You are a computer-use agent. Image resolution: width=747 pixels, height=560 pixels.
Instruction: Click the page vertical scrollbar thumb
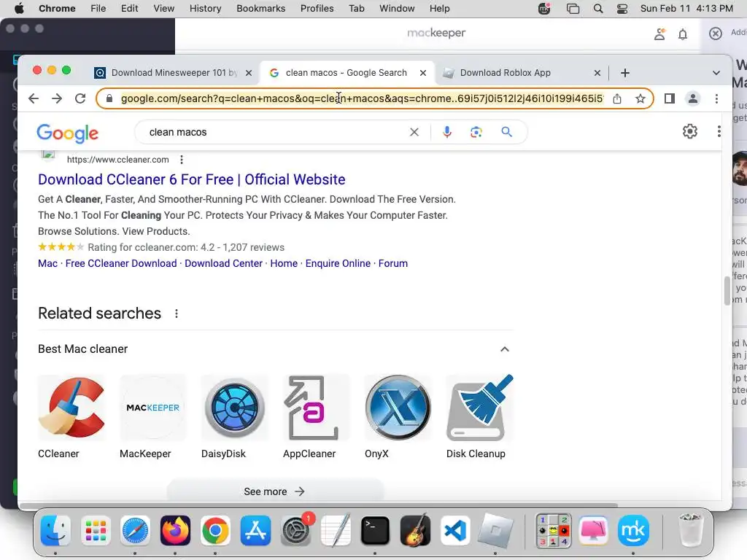click(x=727, y=290)
